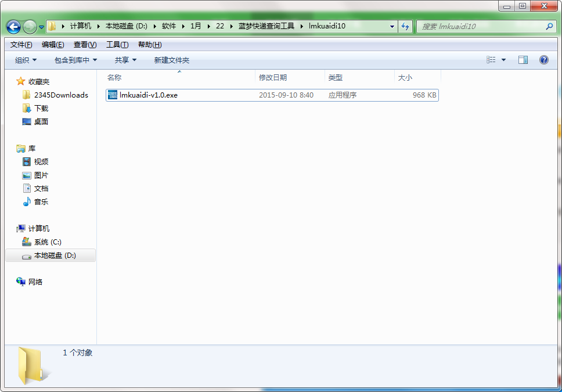Click the search magnifier icon
The width and height of the screenshot is (562, 392).
[549, 27]
